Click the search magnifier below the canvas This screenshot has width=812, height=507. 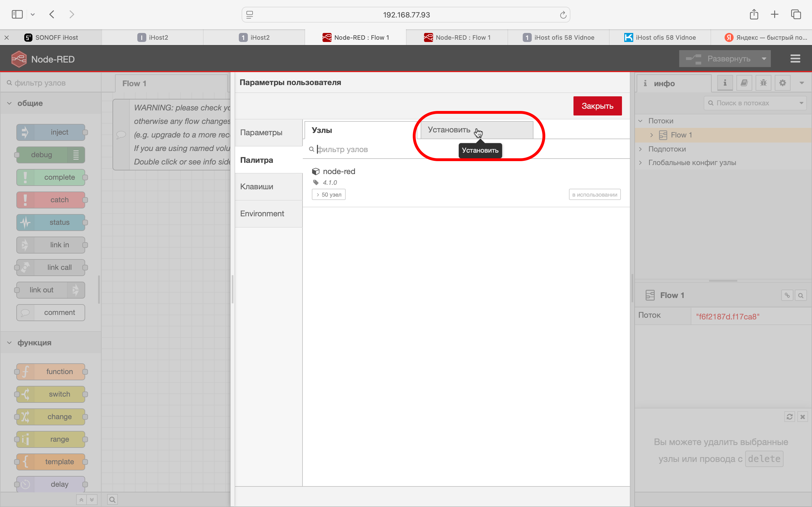point(112,500)
